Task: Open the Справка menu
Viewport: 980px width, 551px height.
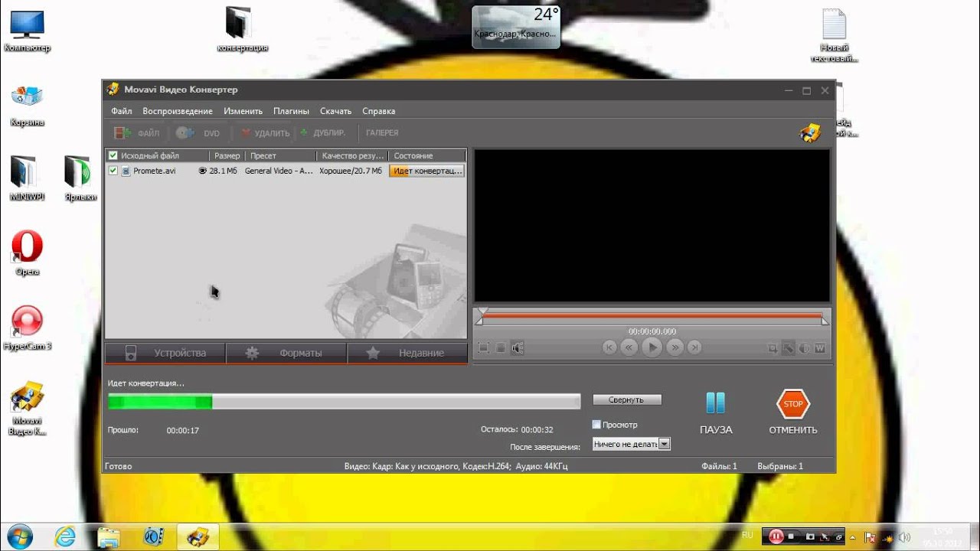Action: click(378, 111)
